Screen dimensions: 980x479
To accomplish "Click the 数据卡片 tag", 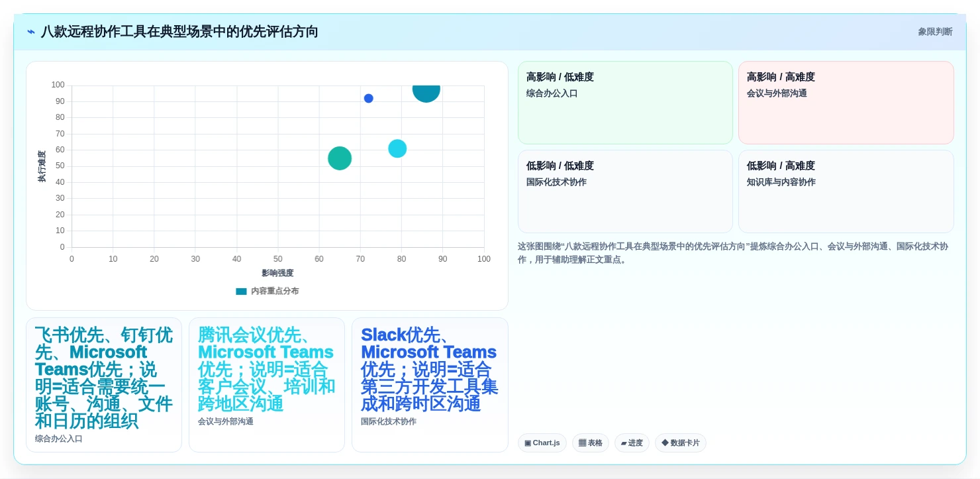I will 681,443.
